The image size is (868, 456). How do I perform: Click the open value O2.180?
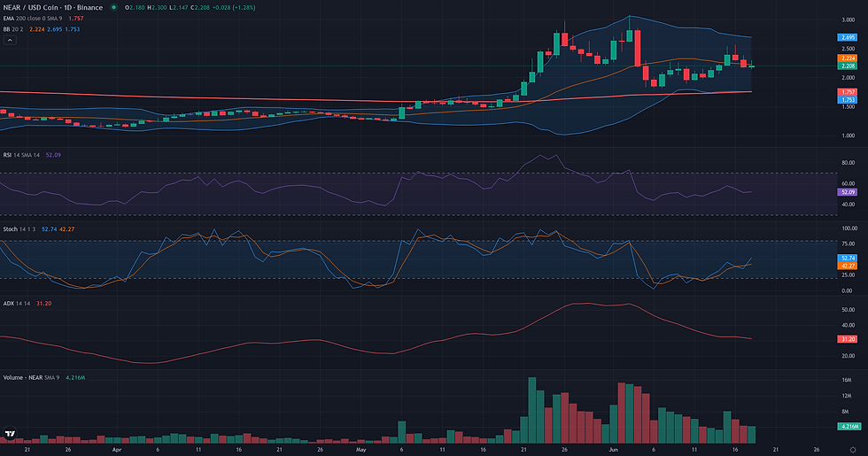pos(135,8)
